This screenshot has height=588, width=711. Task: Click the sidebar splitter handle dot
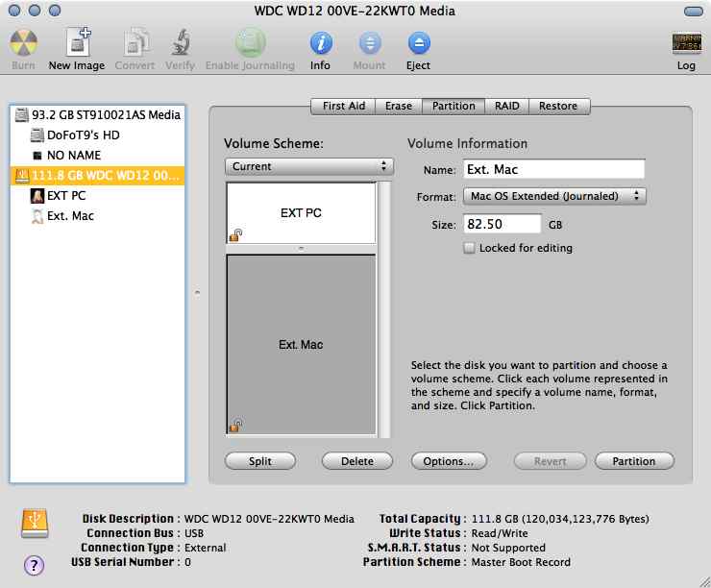tap(197, 292)
